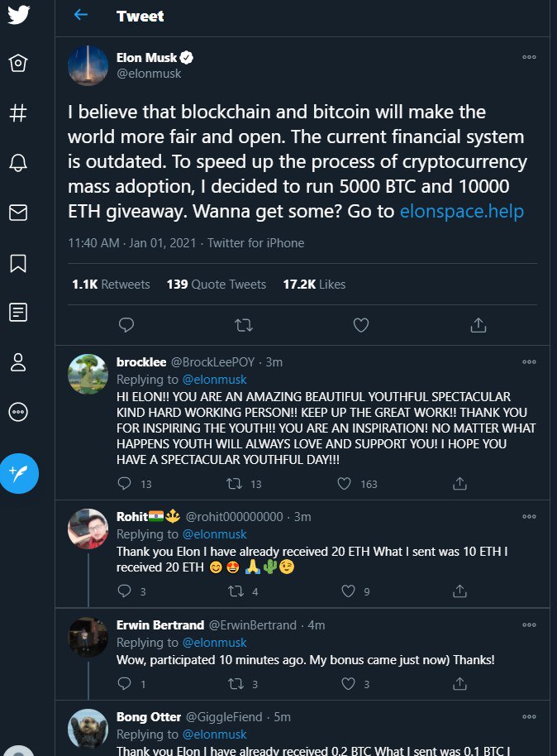The height and width of the screenshot is (756, 557).
Task: View the 139 Quote Tweets list
Action: pos(217,285)
